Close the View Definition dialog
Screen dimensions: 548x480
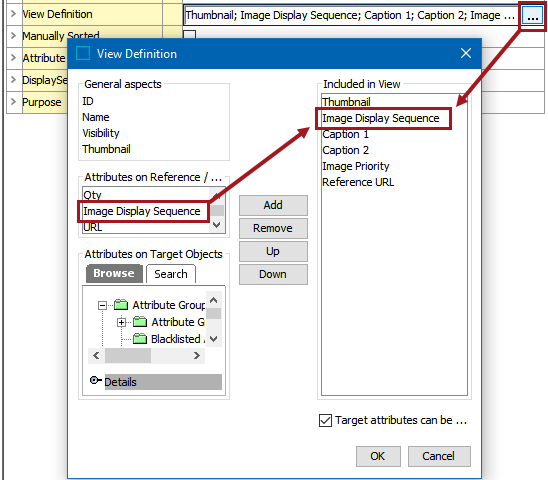tap(466, 53)
